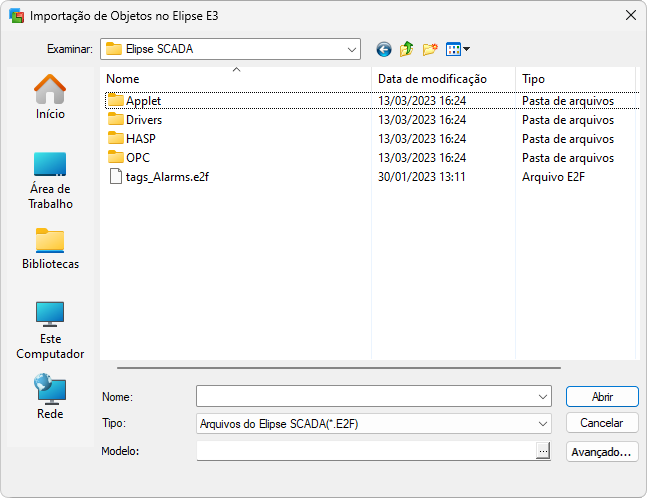Image resolution: width=647 pixels, height=498 pixels.
Task: Select the tags_Alarms.e2f file
Action: 166,177
